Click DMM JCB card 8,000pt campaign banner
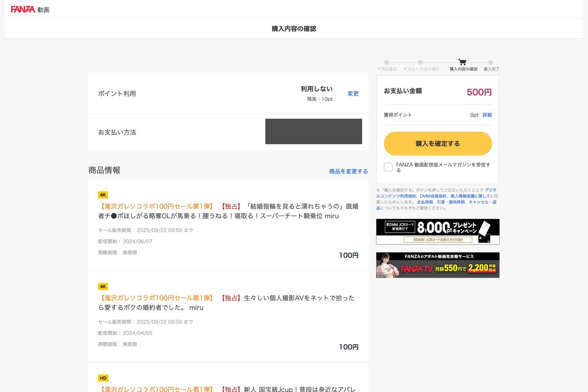Screen dimensions: 588x392 point(438,231)
